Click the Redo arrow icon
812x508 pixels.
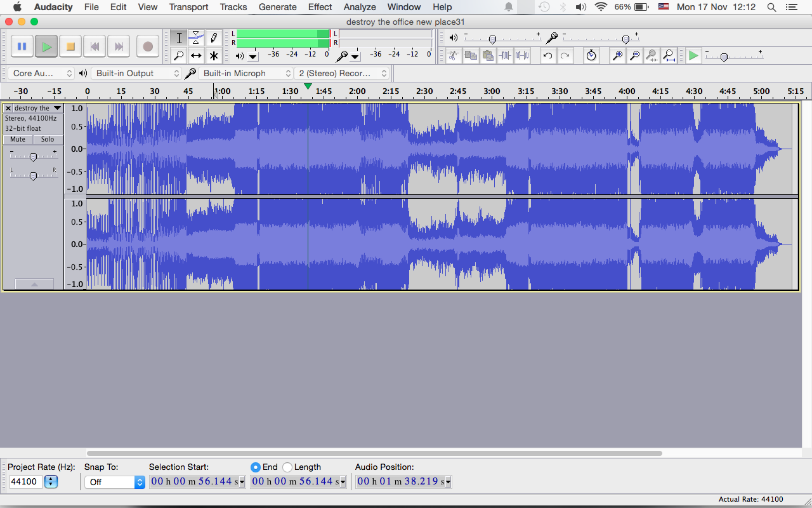pyautogui.click(x=565, y=55)
